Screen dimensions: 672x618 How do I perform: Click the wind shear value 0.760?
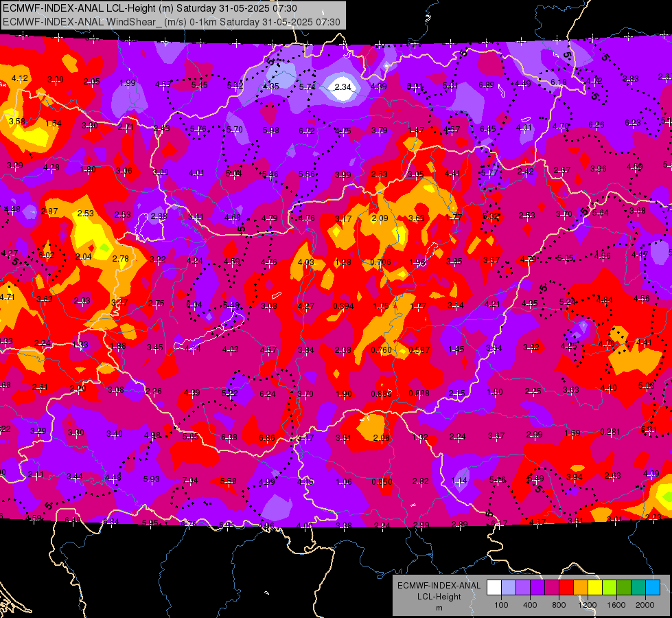coord(381,350)
